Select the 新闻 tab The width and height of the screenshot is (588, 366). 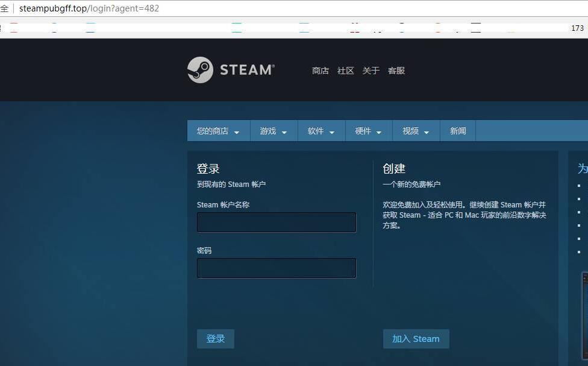point(458,131)
